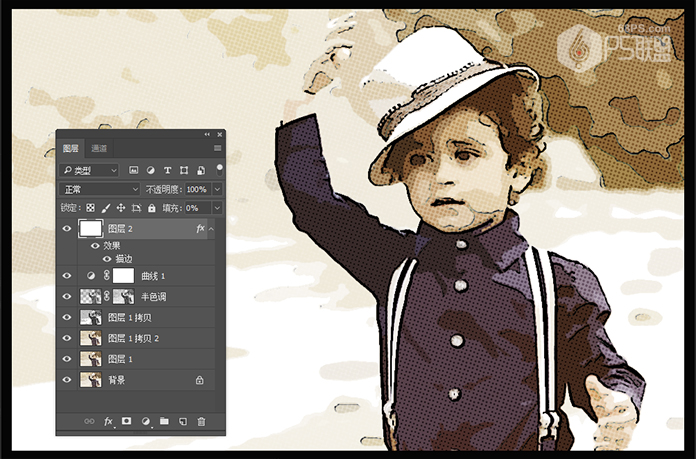Add a layer mask using bottom icon
Screen dimensions: 696x459
(x=127, y=421)
